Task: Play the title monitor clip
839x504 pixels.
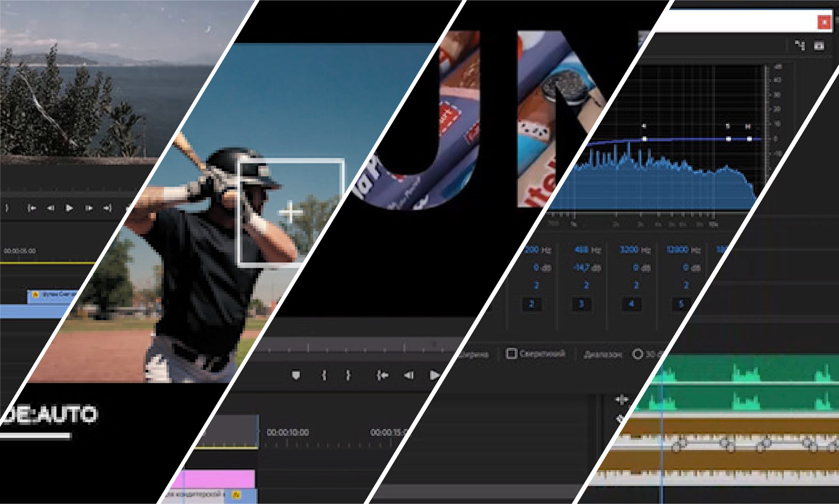Action: 434,375
